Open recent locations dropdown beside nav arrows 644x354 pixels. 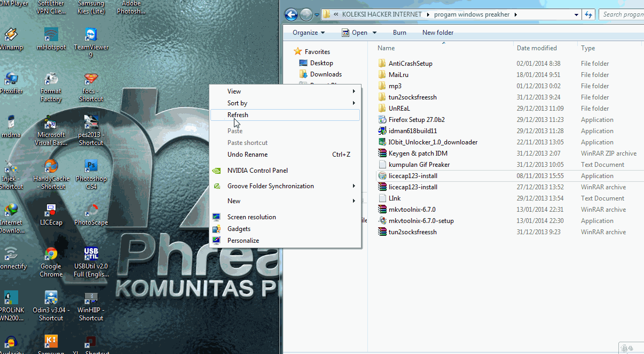pyautogui.click(x=317, y=15)
